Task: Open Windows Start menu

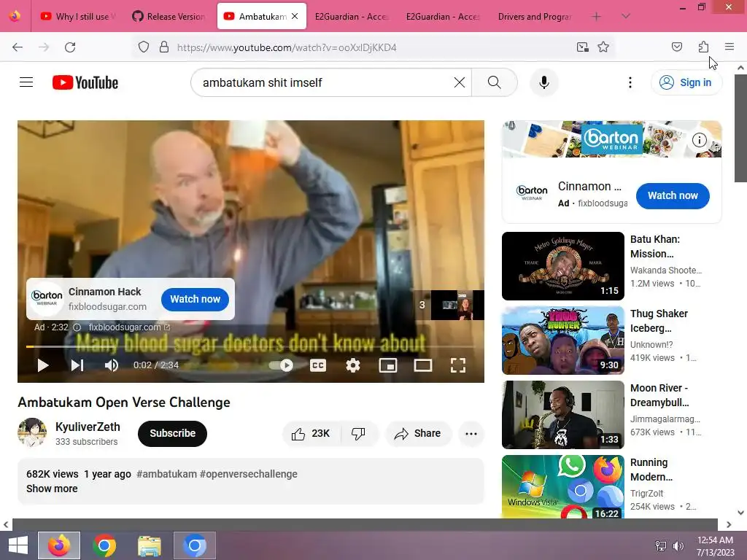Action: tap(18, 545)
